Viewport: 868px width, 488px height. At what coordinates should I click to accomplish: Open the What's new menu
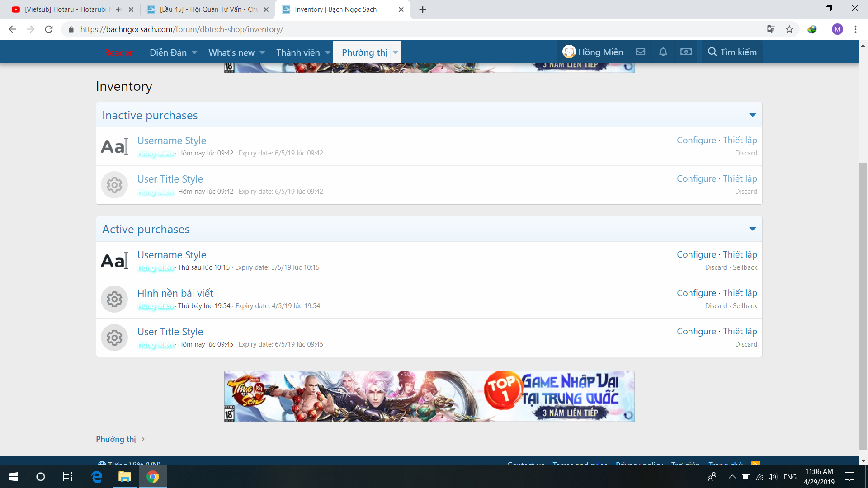click(231, 52)
